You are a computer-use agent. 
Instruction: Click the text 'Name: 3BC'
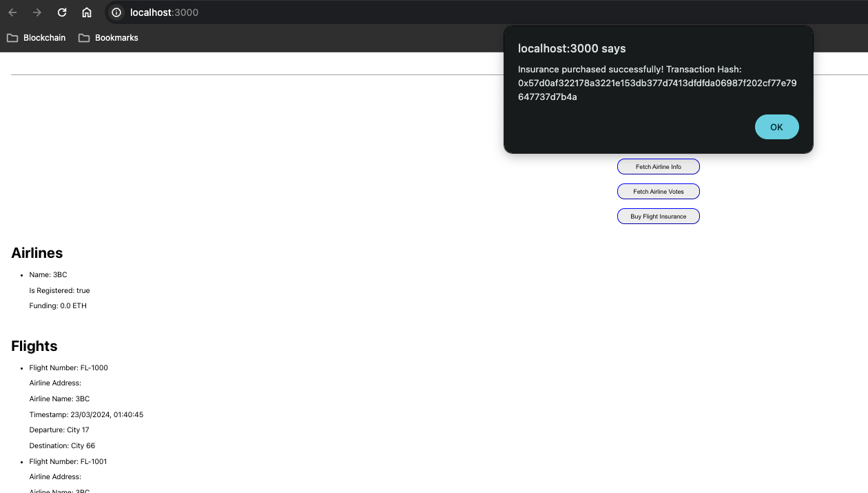tap(48, 275)
